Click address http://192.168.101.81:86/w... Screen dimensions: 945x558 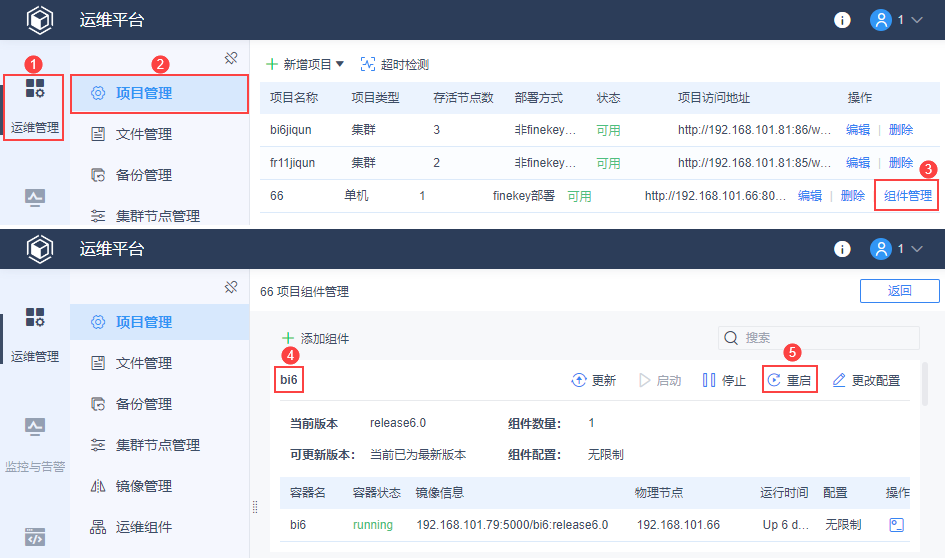tap(754, 130)
